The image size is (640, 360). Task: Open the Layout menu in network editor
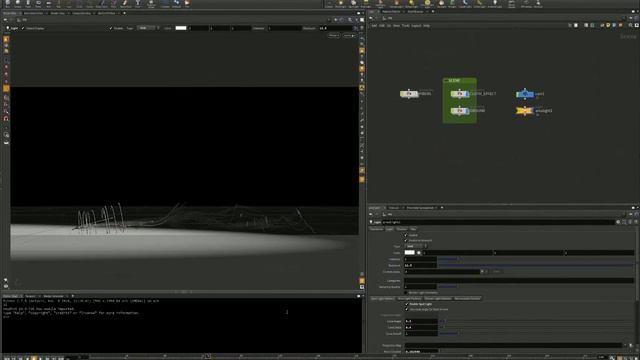(416, 26)
